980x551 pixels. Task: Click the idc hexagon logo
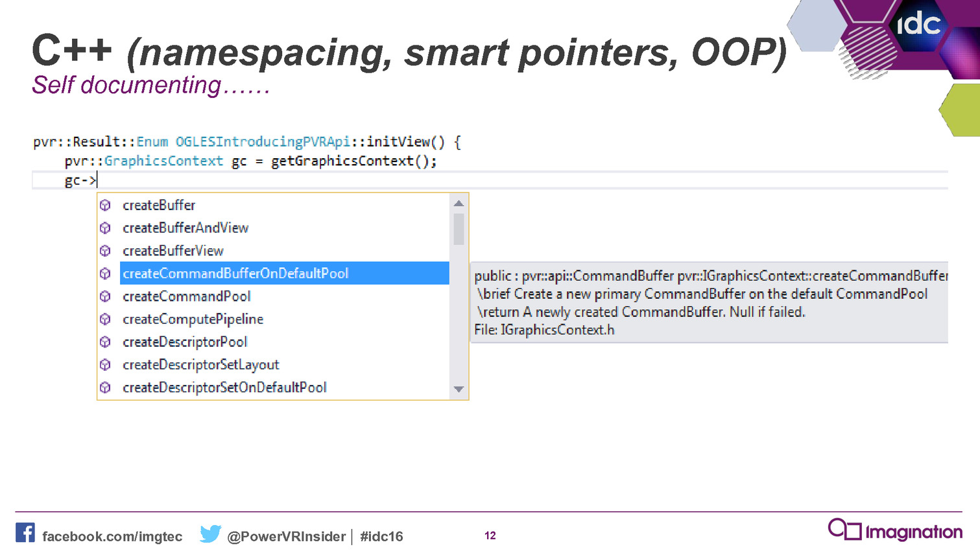[x=918, y=26]
